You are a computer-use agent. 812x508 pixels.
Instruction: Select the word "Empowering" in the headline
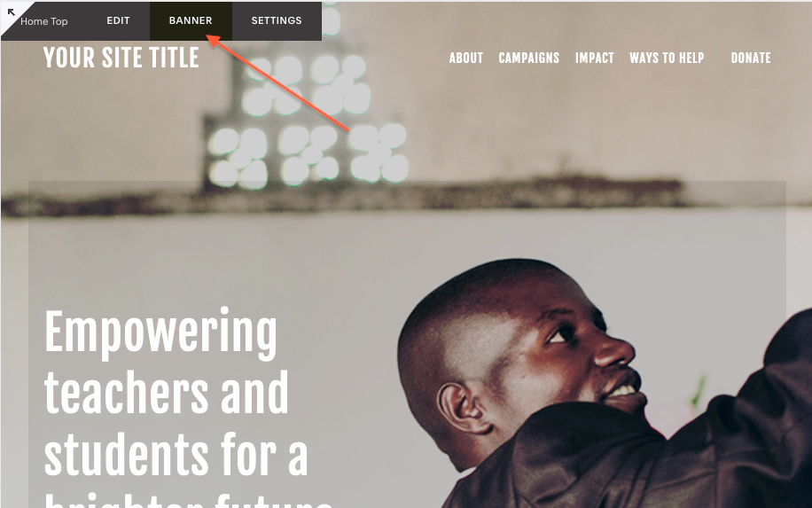click(160, 333)
